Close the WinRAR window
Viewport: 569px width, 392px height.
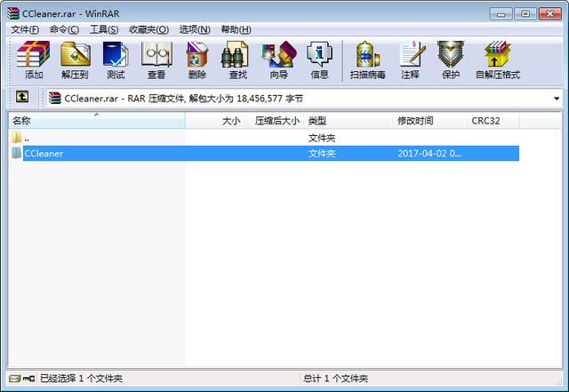pos(549,14)
